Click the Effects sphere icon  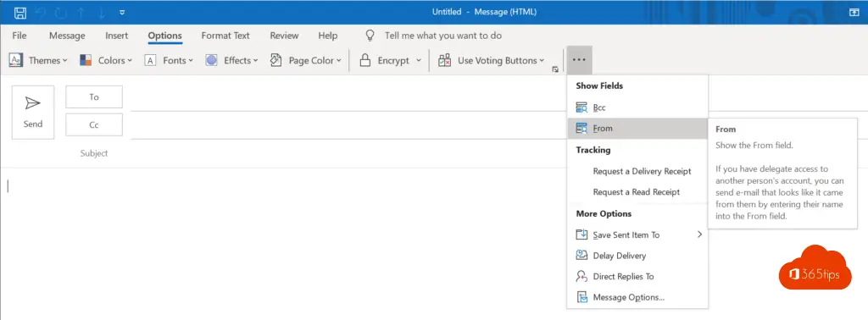211,60
